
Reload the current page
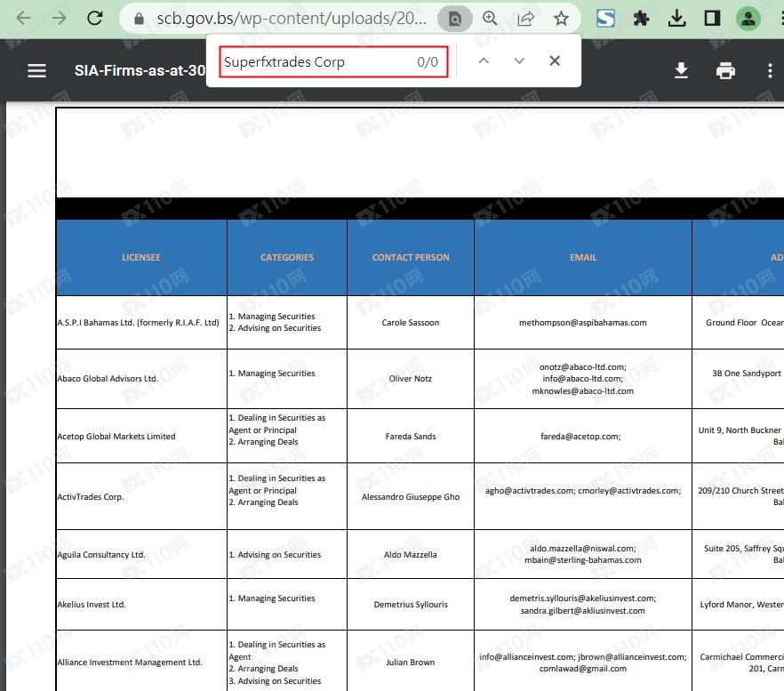coord(95,18)
